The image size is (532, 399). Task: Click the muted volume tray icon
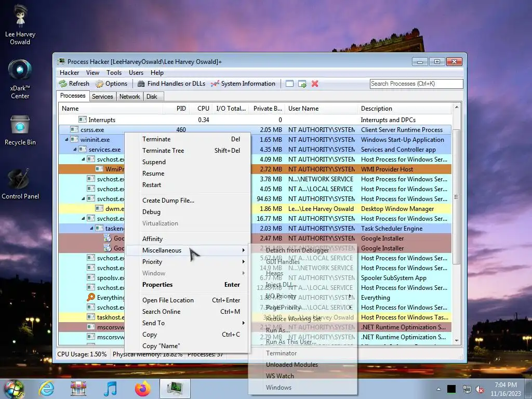[480, 390]
